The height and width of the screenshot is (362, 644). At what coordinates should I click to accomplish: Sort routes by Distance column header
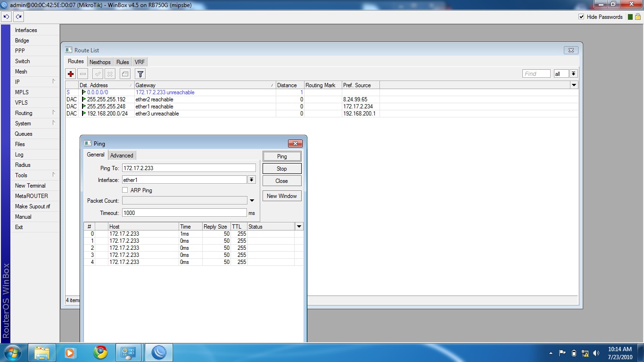coord(290,85)
